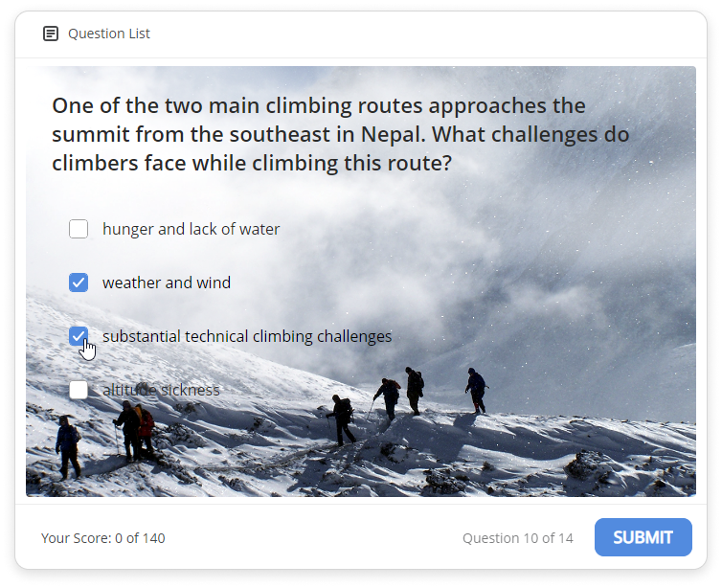
Task: Tick the altitude sickness checkbox
Action: (79, 390)
